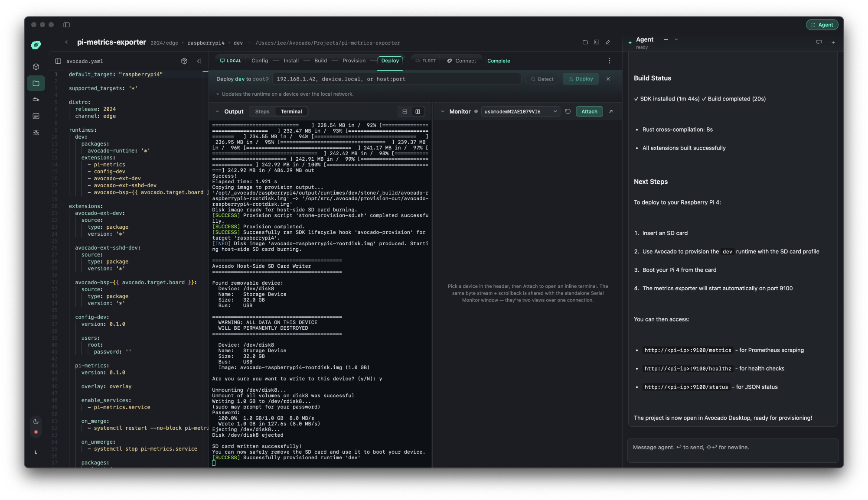
Task: Click line 1 default_target in the editor
Action: point(116,75)
